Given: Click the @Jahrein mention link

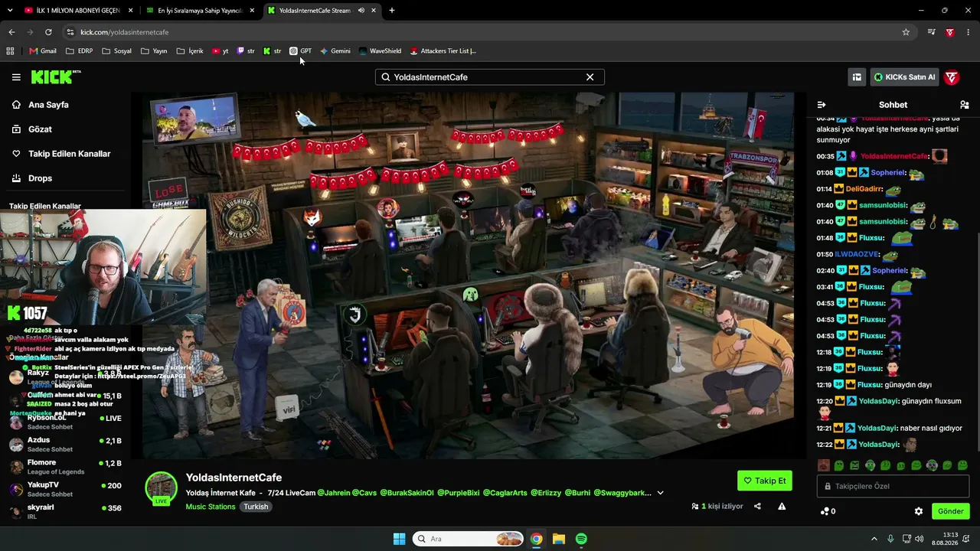Looking at the screenshot, I should [x=333, y=493].
